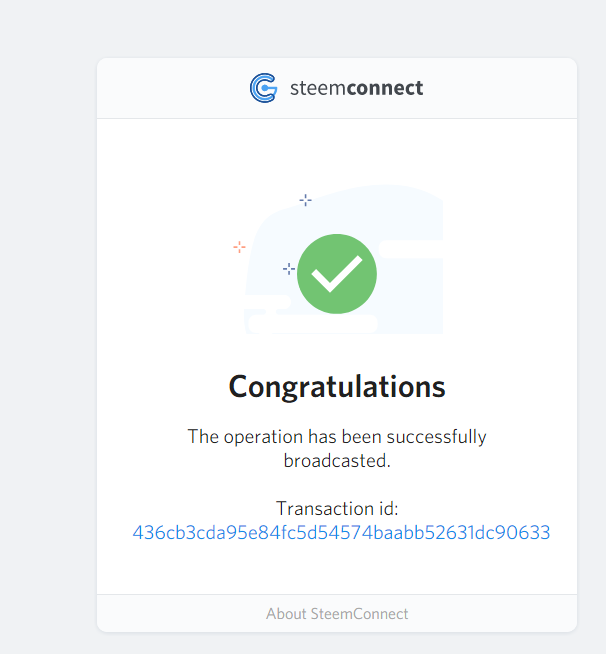
Task: Click the steemconnect wordmark text
Action: tap(357, 88)
